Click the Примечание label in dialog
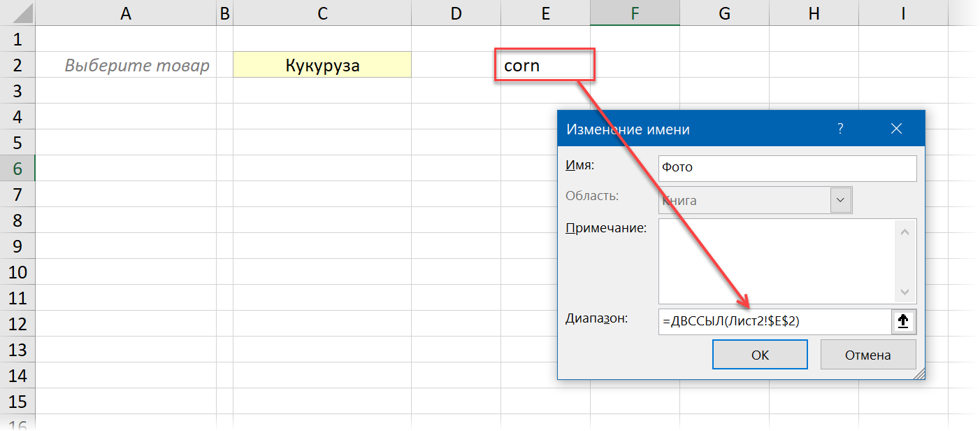980x431 pixels. pyautogui.click(x=606, y=228)
